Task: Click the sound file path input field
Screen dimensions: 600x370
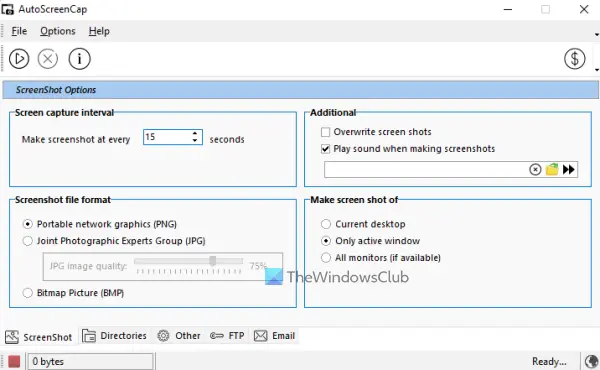Action: 426,170
